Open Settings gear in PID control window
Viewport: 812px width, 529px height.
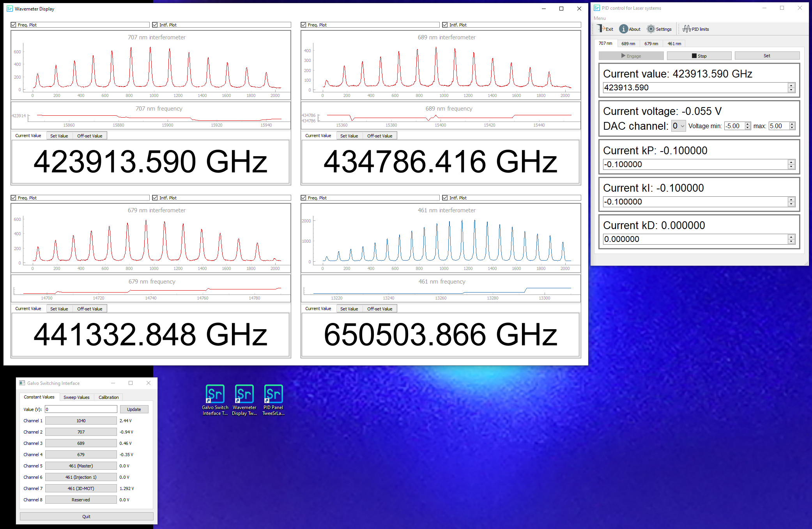click(651, 29)
